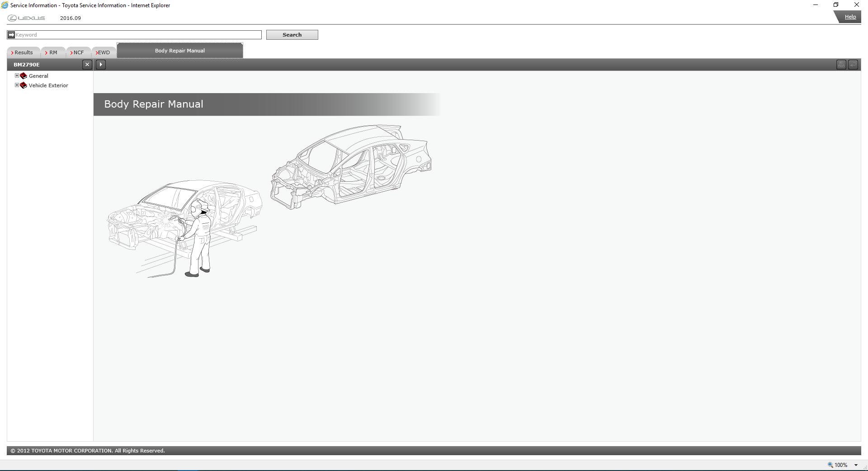Select the Body Repair Manual tab

(x=180, y=51)
